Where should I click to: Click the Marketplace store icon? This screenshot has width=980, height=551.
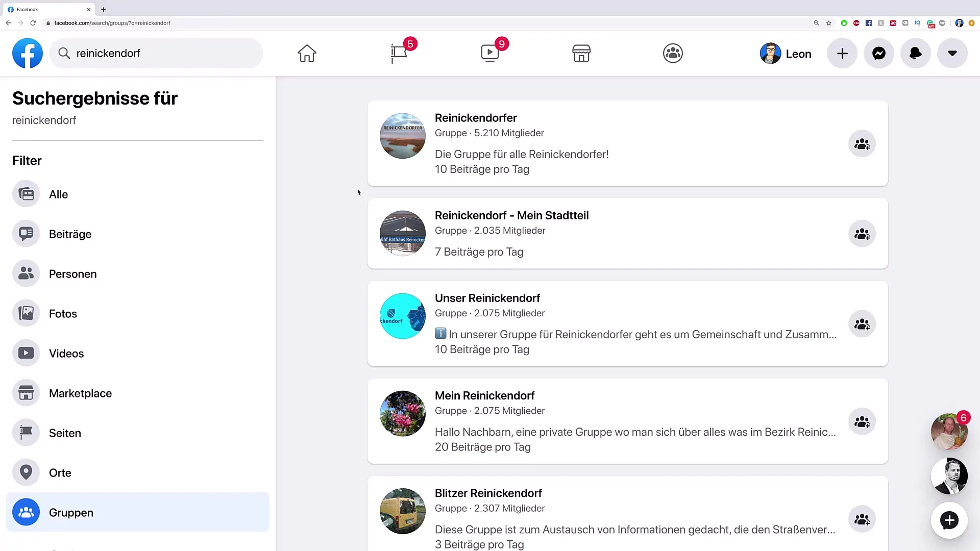pyautogui.click(x=581, y=53)
